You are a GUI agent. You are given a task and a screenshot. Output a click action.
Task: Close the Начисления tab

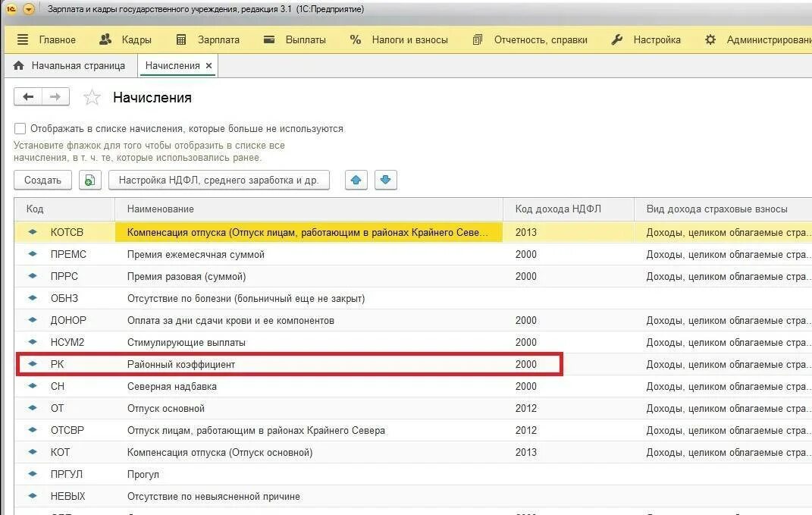208,66
